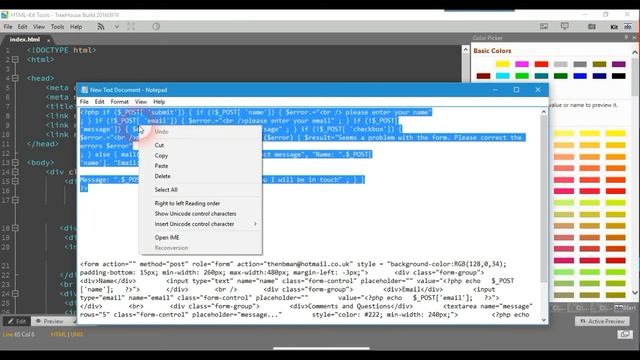The height and width of the screenshot is (360, 640).
Task: Switch to the index.html editor tab
Action: [x=25, y=40]
